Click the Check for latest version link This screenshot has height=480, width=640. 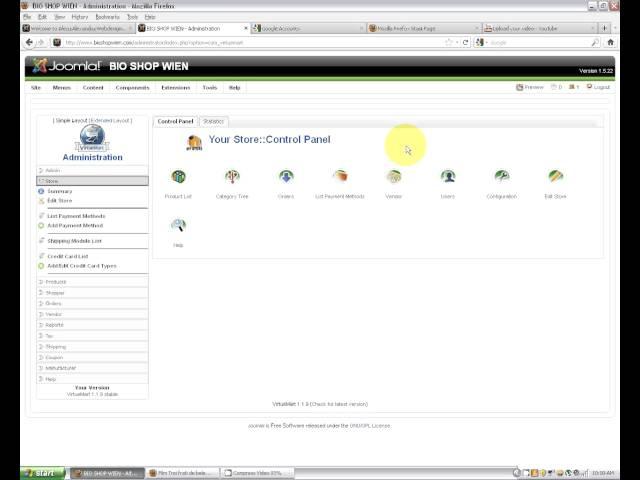click(339, 404)
